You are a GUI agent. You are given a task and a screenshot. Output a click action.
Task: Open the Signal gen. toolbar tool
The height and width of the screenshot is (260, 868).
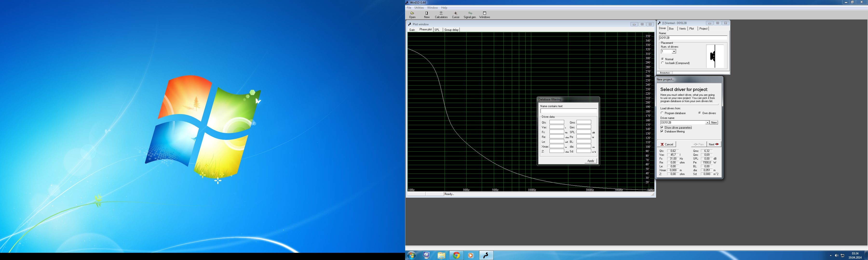(470, 15)
